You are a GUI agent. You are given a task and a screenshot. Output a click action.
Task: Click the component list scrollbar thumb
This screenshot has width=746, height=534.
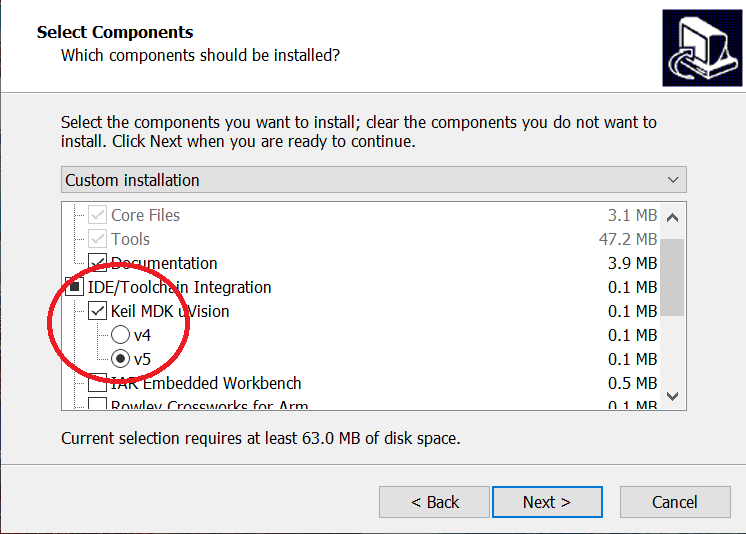pyautogui.click(x=672, y=277)
